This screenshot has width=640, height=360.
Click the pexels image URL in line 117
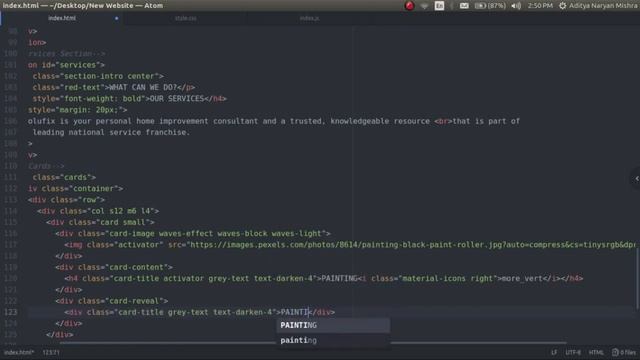(x=413, y=245)
